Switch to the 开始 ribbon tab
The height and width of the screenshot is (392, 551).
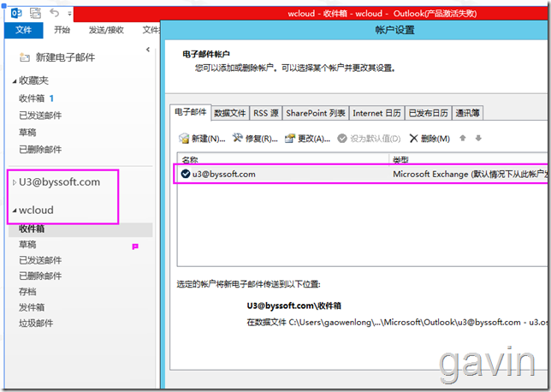62,30
